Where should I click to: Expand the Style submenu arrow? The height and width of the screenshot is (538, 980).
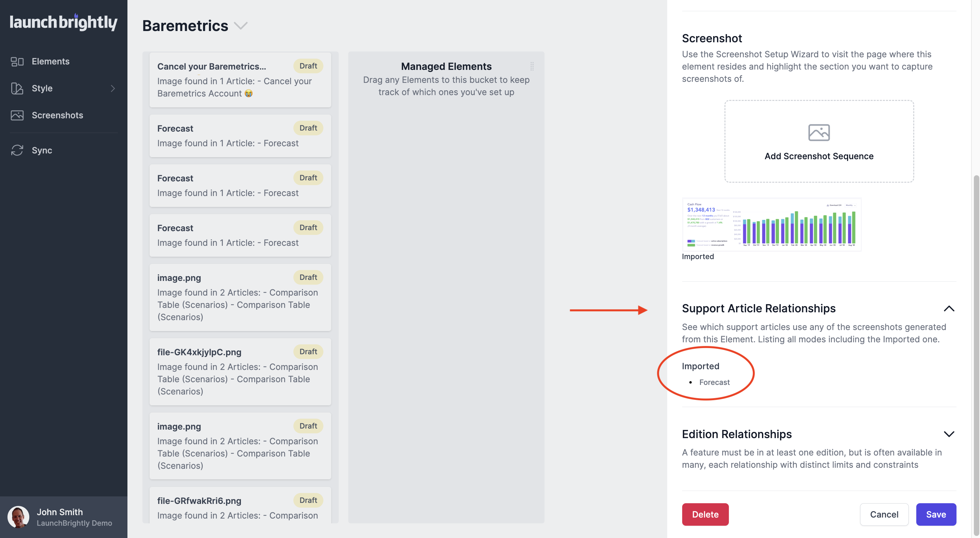pos(112,88)
